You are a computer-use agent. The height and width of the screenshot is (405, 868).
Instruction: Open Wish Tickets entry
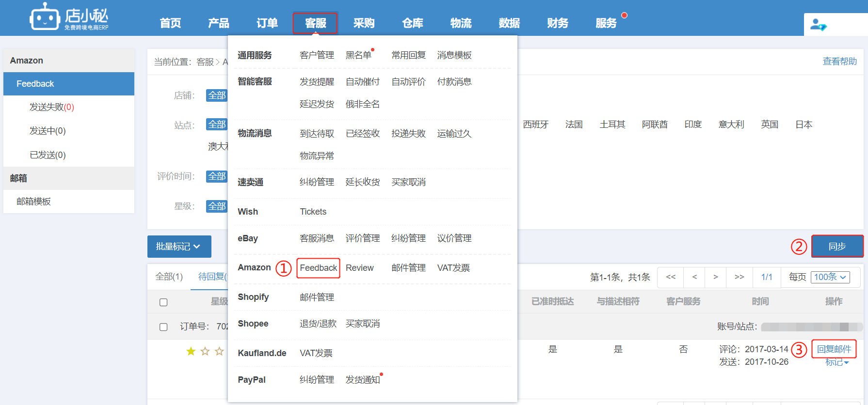(x=313, y=212)
